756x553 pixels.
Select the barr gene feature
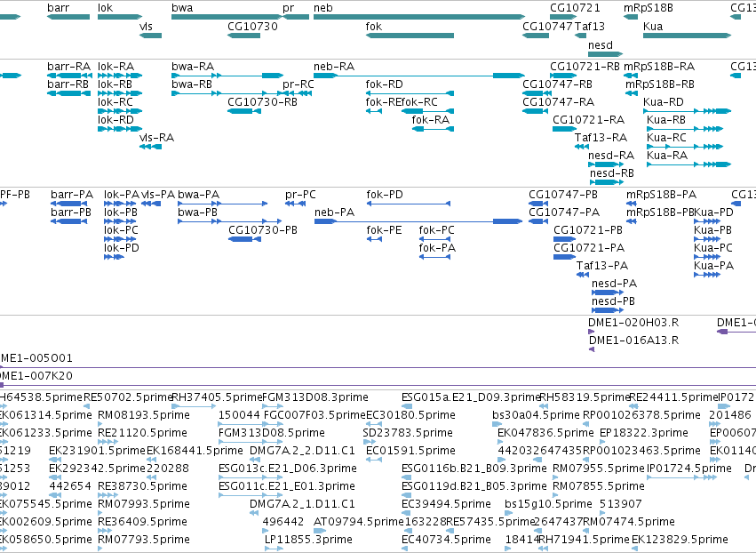68,17
